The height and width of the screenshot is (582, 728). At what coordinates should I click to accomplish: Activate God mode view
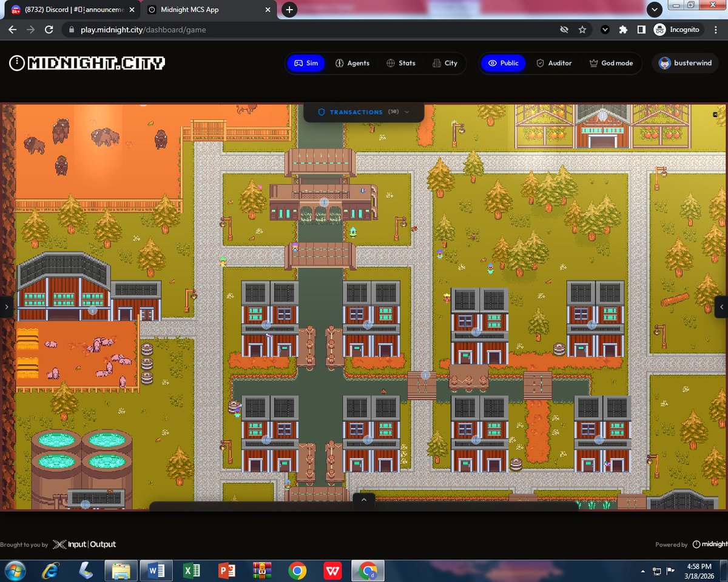(x=611, y=63)
